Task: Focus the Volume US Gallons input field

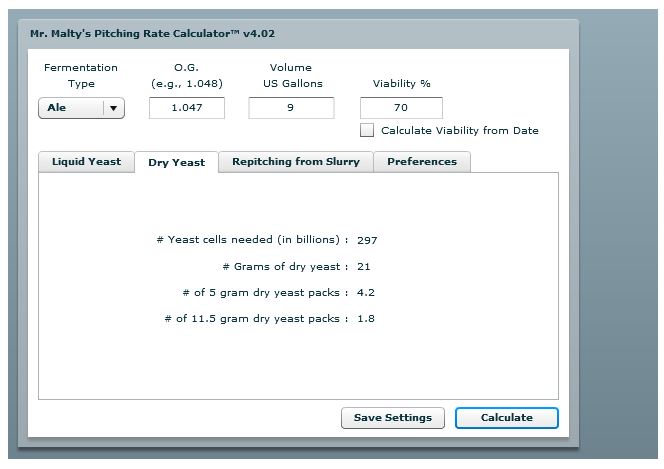Action: coord(291,108)
